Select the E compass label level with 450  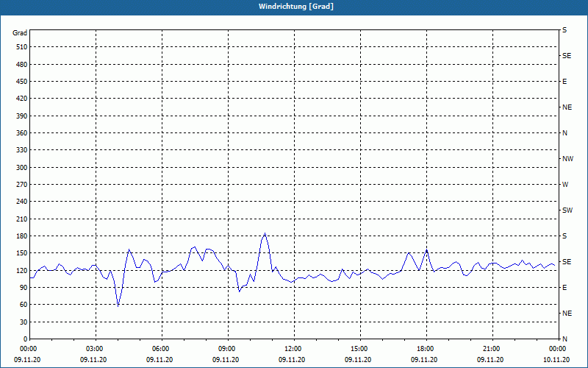tap(564, 82)
